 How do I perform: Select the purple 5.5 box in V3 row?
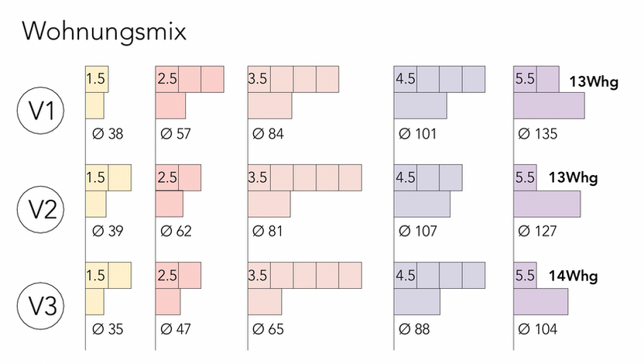pos(525,275)
